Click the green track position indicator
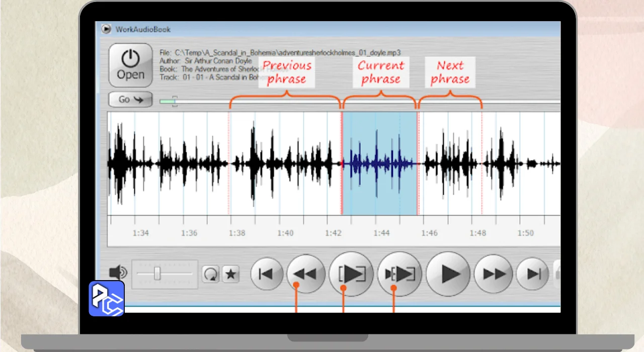Viewport: 644px width, 352px height. (168, 102)
